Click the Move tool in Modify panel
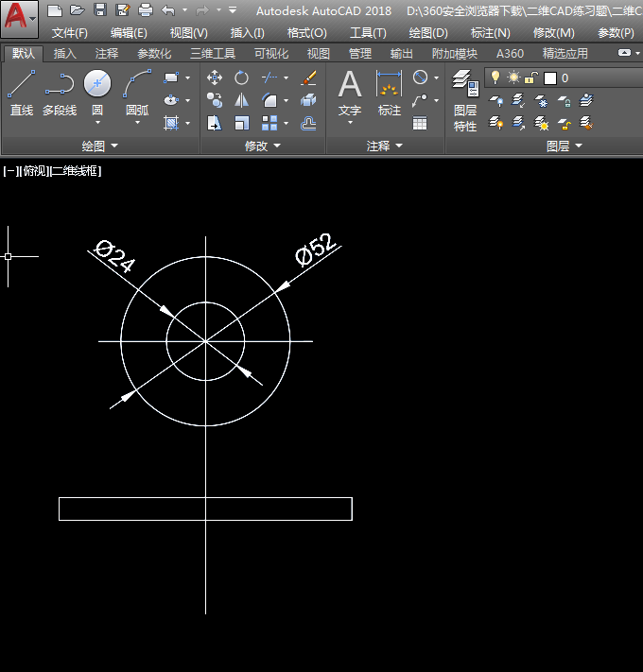Viewport: 643px width, 672px height. [215, 78]
